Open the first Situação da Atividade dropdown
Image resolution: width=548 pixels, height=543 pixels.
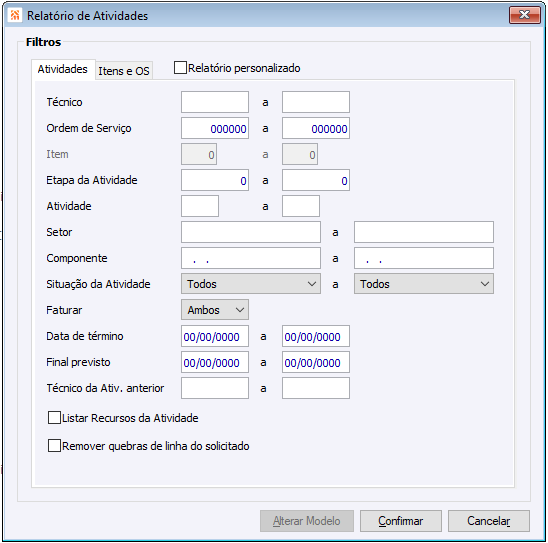(251, 284)
